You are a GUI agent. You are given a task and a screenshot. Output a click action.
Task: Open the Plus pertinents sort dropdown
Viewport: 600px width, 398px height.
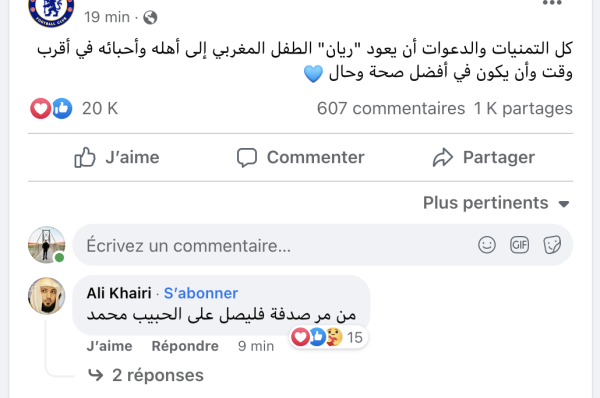click(x=496, y=203)
